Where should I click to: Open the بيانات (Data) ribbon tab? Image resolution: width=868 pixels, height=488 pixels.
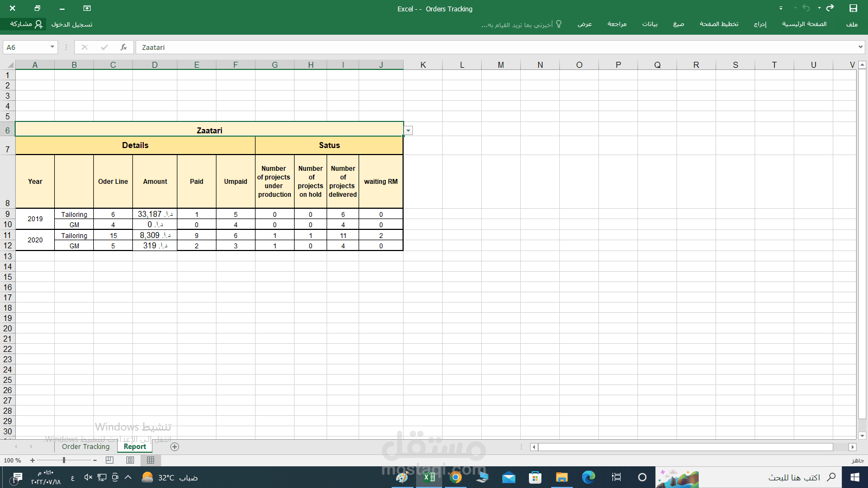coord(649,24)
